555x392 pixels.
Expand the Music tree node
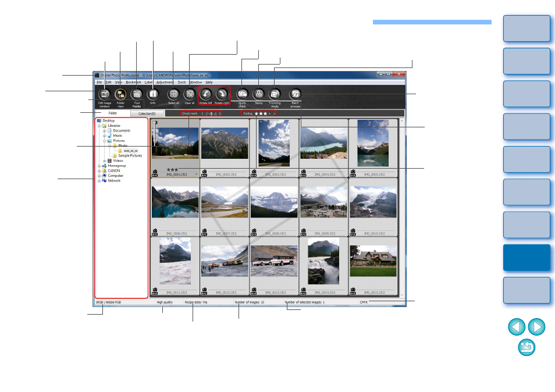coord(104,136)
